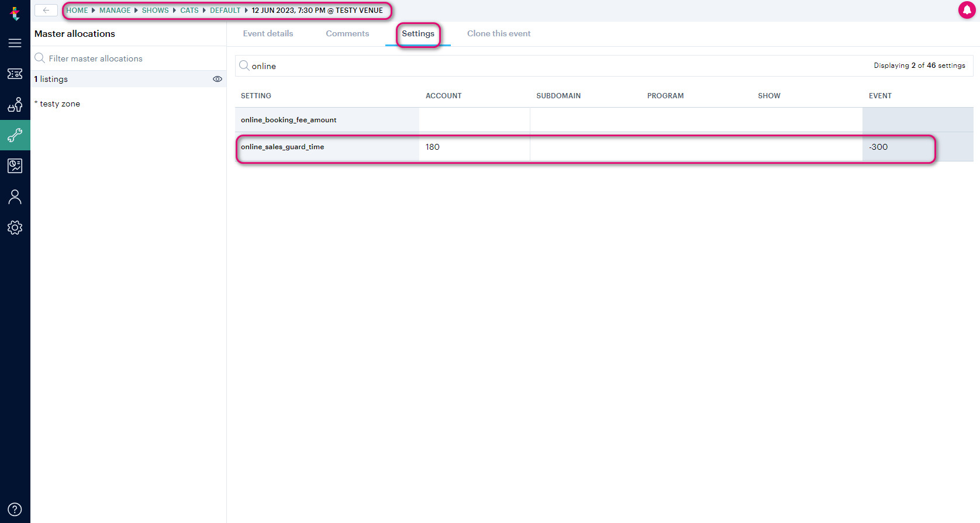Select the online_booking_fee_amount setting
980x523 pixels.
(289, 120)
